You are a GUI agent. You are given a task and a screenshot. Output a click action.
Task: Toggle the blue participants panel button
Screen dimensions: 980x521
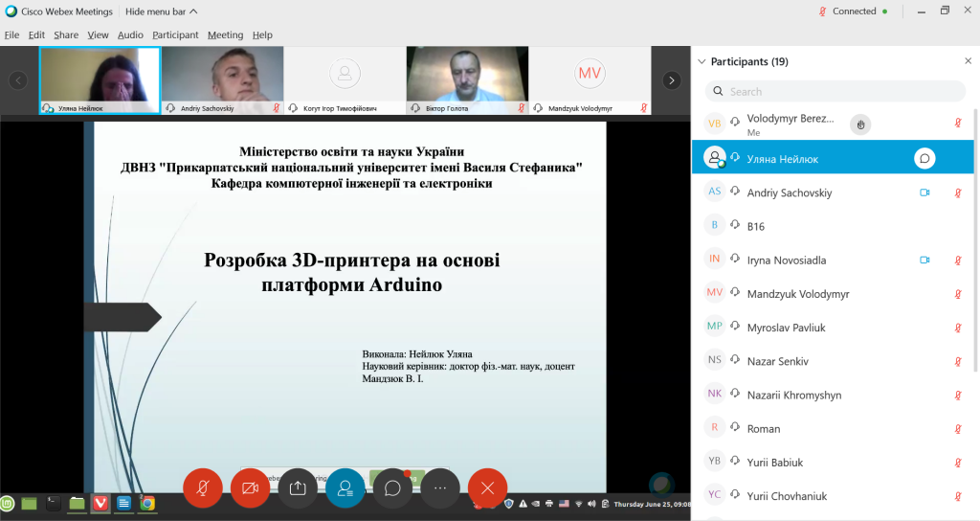click(345, 487)
